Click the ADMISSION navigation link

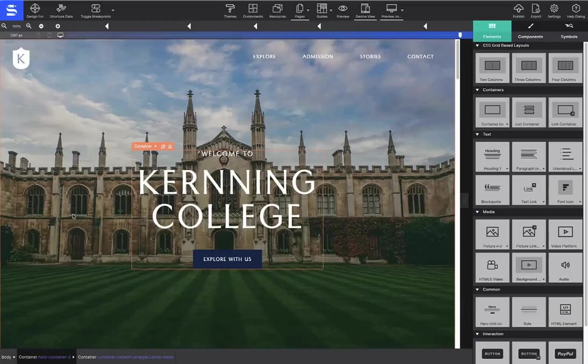click(318, 56)
